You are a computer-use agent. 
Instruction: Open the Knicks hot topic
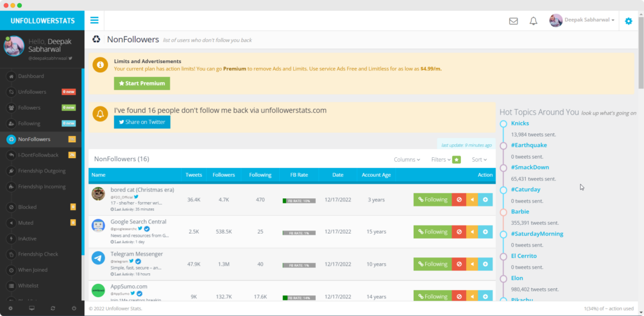coord(520,123)
